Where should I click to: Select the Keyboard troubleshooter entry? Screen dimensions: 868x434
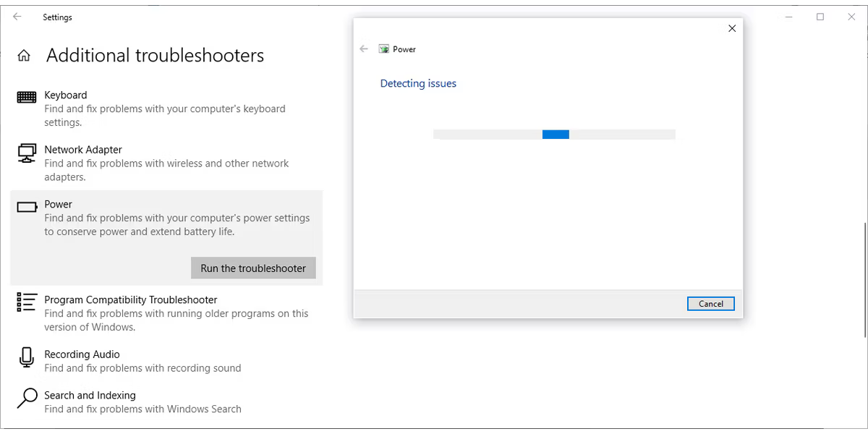tap(166, 109)
